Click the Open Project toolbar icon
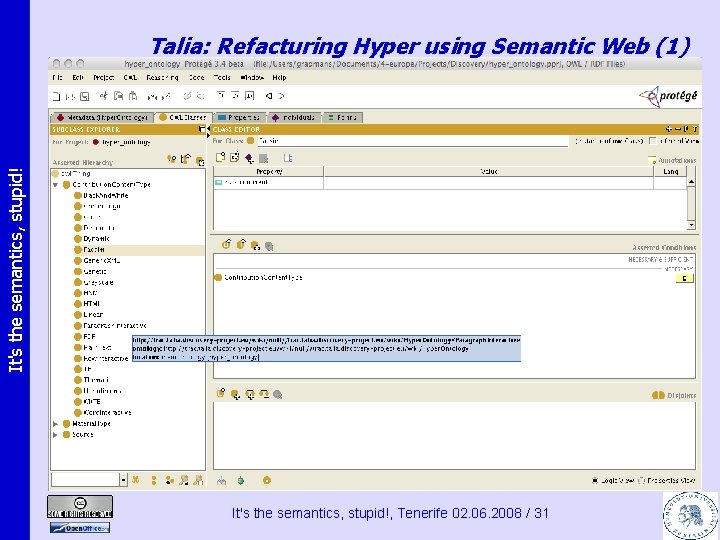The width and height of the screenshot is (720, 540). 70,96
